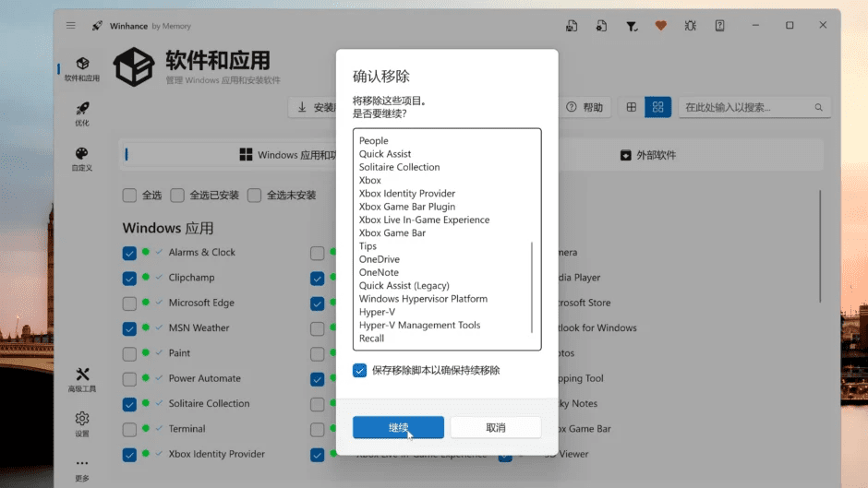Select Xbox Live In-Game Experience in list
868x488 pixels.
[x=424, y=220]
